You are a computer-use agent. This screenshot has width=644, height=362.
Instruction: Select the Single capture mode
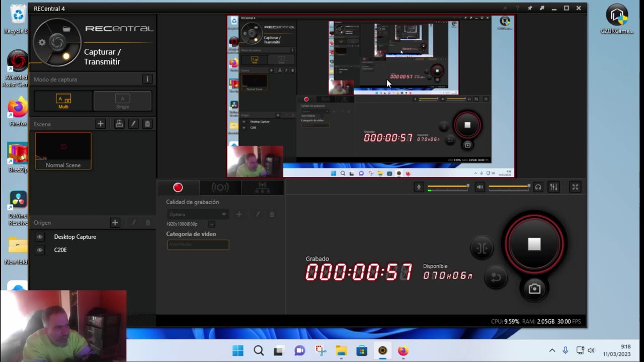pyautogui.click(x=122, y=101)
